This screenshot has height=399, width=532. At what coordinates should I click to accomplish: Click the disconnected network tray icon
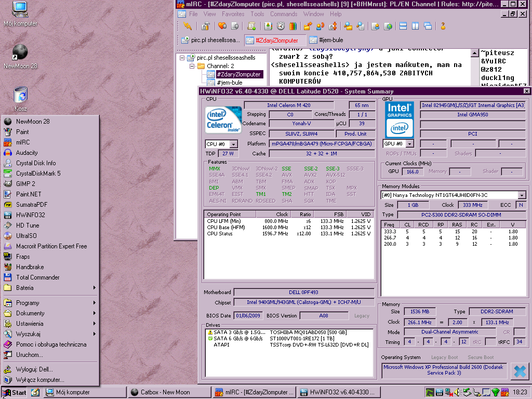pyautogui.click(x=448, y=392)
